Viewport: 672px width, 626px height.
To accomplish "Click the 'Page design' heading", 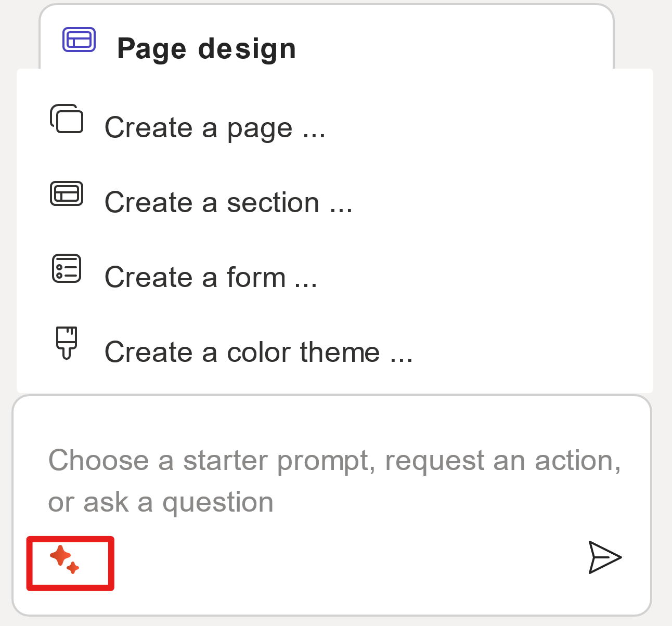I will [x=206, y=49].
